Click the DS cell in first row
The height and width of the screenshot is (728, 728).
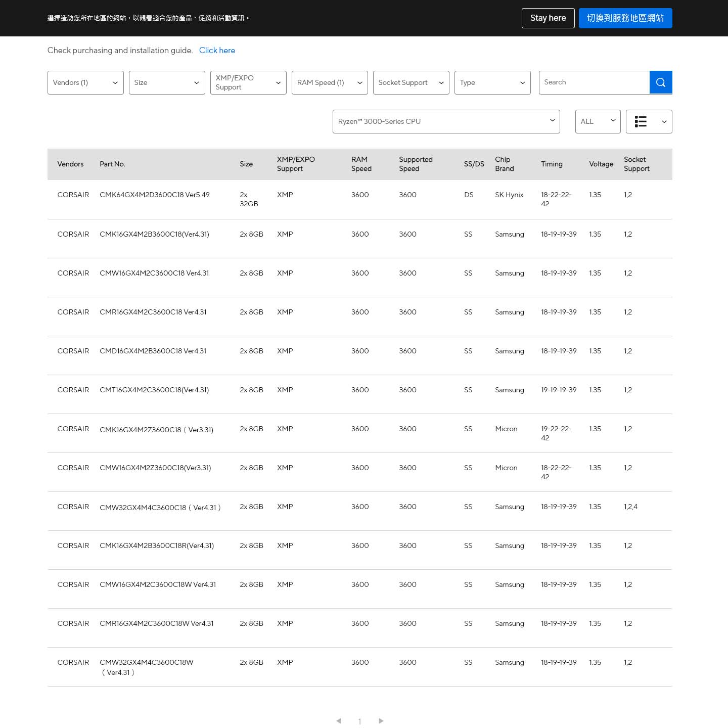click(469, 195)
